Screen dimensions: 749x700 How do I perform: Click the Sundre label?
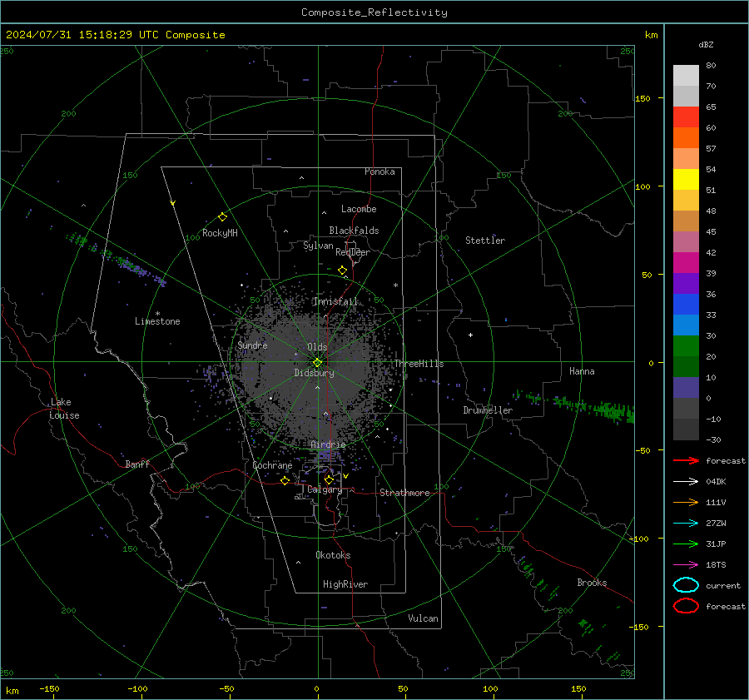click(x=252, y=345)
